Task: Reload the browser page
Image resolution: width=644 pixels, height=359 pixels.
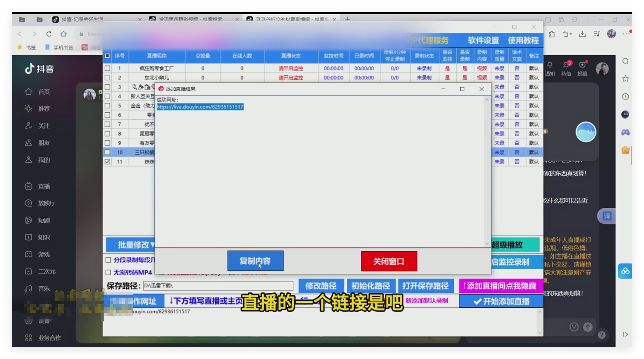Action: click(x=49, y=34)
